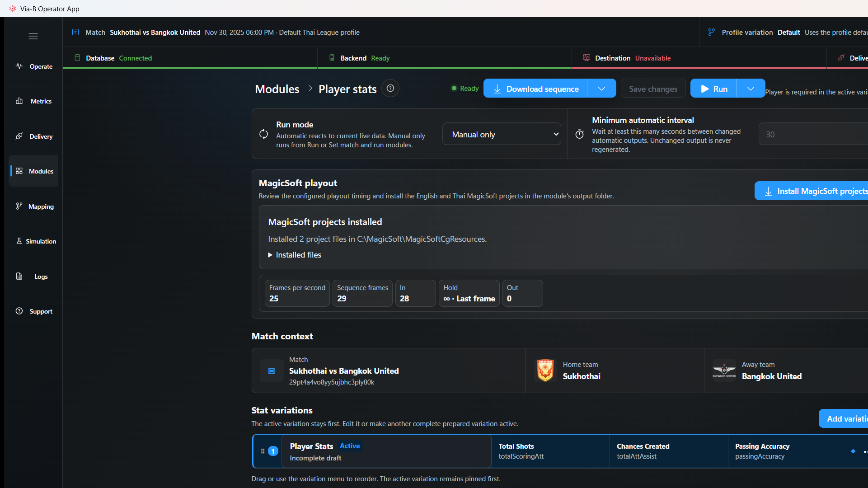Image resolution: width=868 pixels, height=488 pixels.
Task: Click the Frames per second 25 tile
Action: coord(297,293)
